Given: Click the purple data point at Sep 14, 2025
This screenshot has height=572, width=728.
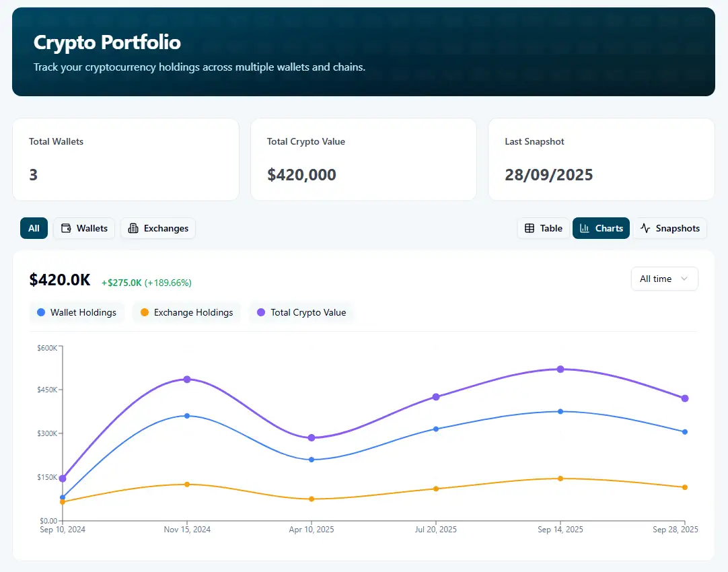Looking at the screenshot, I should coord(560,369).
